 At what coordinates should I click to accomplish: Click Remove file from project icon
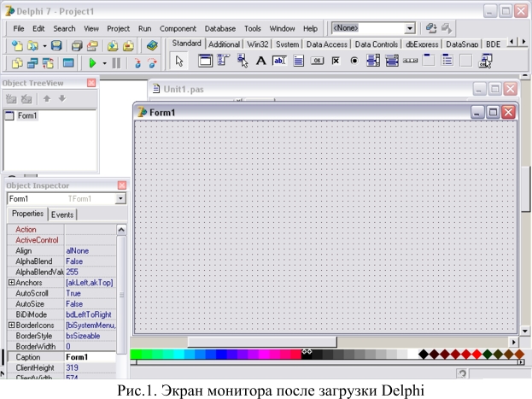(128, 45)
